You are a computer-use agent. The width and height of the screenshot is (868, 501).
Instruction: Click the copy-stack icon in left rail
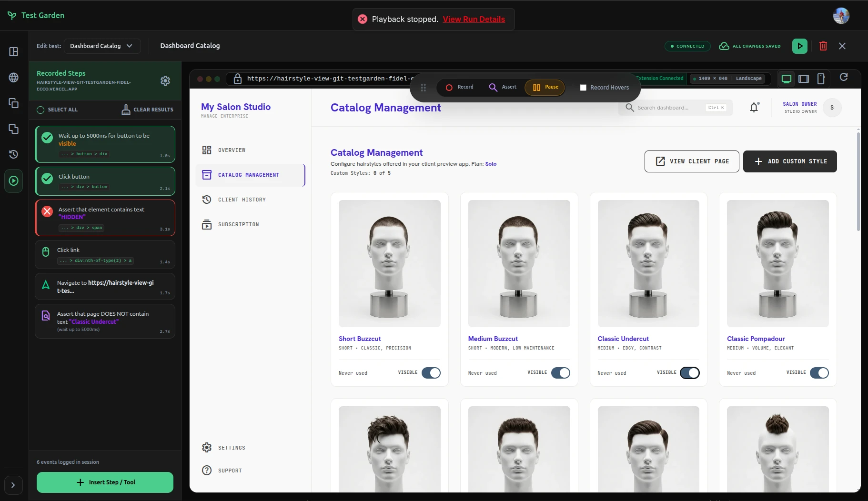14,103
